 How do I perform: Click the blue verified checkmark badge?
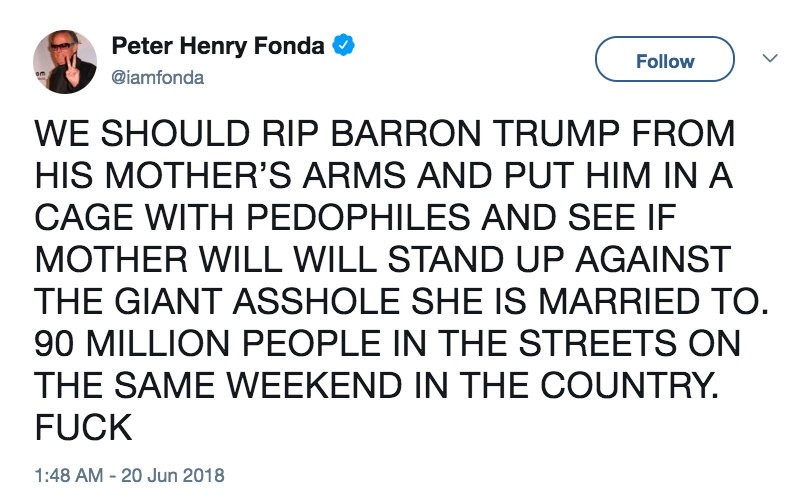(x=343, y=45)
